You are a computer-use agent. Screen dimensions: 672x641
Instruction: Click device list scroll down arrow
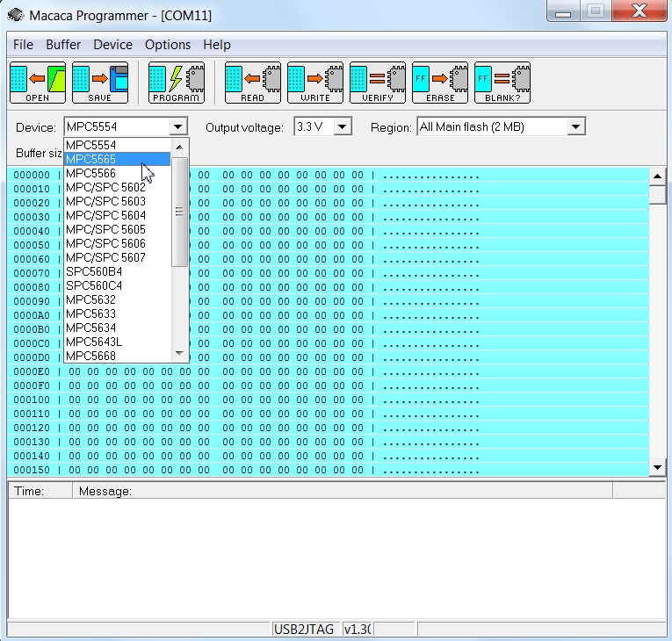180,354
